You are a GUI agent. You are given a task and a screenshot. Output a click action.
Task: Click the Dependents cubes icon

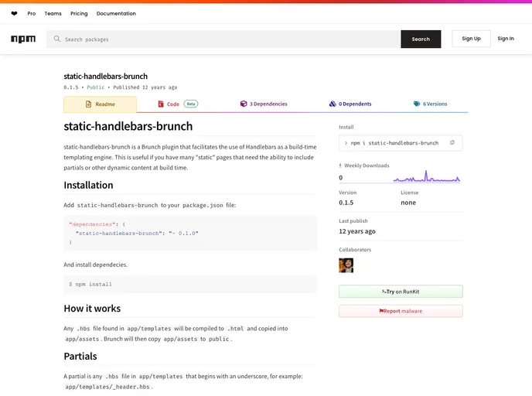332,104
